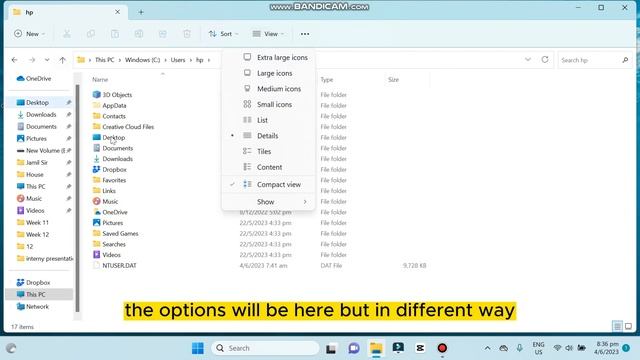Open Task View from taskbar
The image size is (640, 360).
coord(331,348)
